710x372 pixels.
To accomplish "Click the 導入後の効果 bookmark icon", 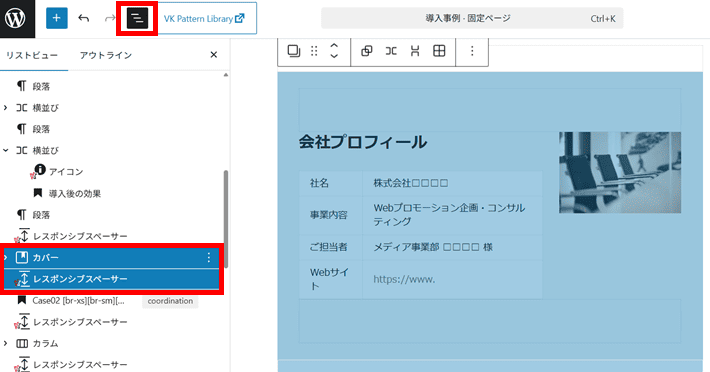I will [x=38, y=193].
